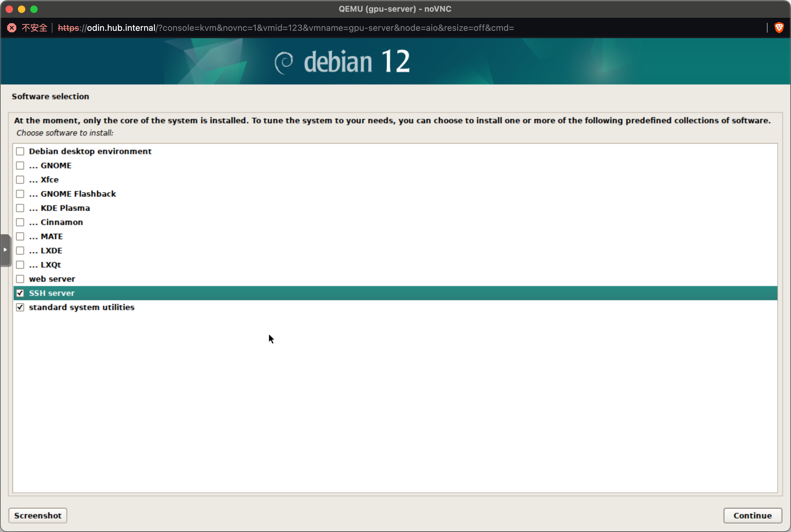The height and width of the screenshot is (532, 791).
Task: Click the '... KDE Plasma' label text
Action: [60, 208]
